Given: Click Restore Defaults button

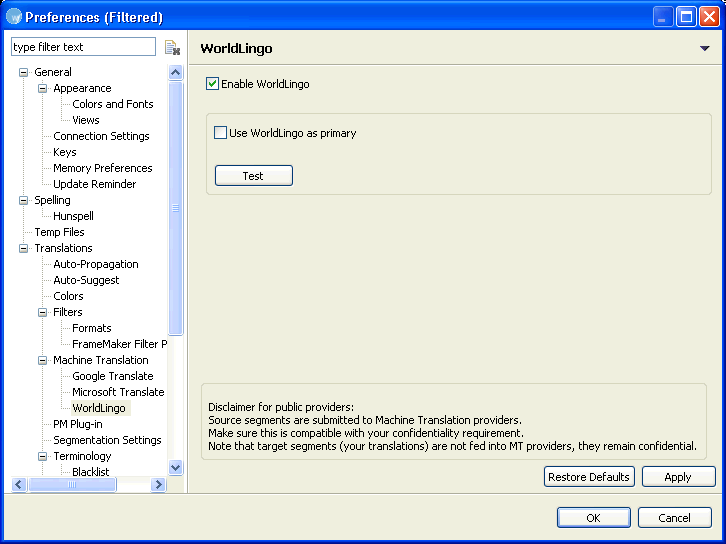Looking at the screenshot, I should point(589,477).
